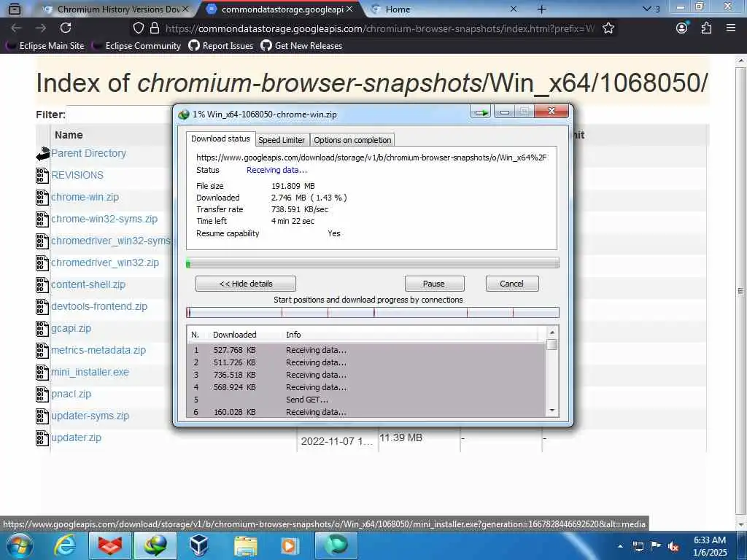747x560 pixels.
Task: Select connection row 5 Send GET
Action: point(366,400)
